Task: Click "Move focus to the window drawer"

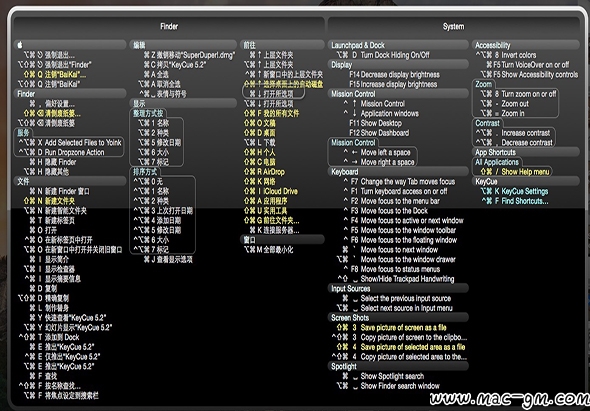Action: pos(396,259)
